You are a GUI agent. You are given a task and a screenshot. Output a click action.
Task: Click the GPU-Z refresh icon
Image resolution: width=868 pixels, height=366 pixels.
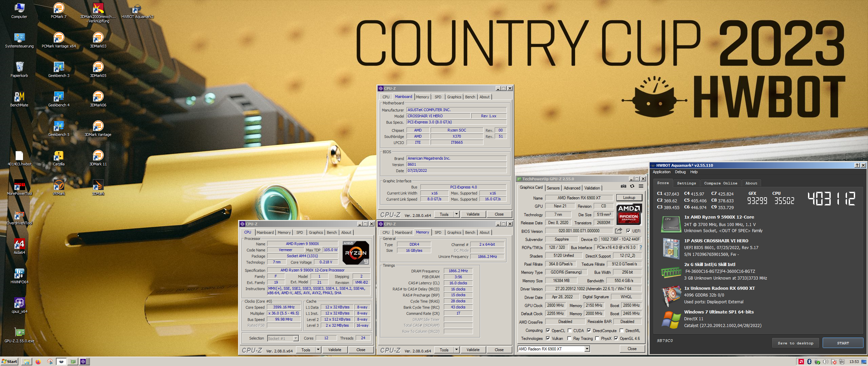coord(632,186)
